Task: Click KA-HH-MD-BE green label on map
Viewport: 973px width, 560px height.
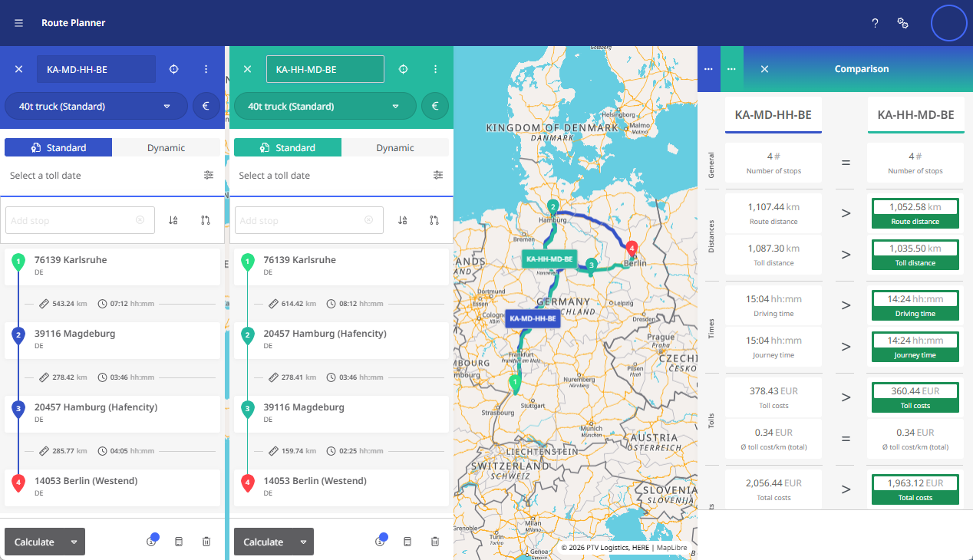Action: [549, 259]
